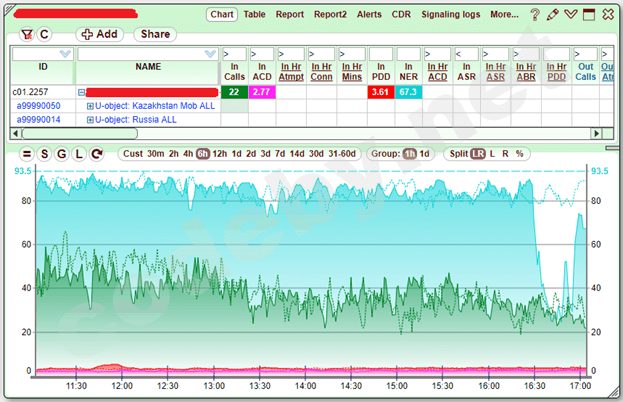Sort by In Hr ABR column header
The image size is (623, 402).
(x=526, y=72)
